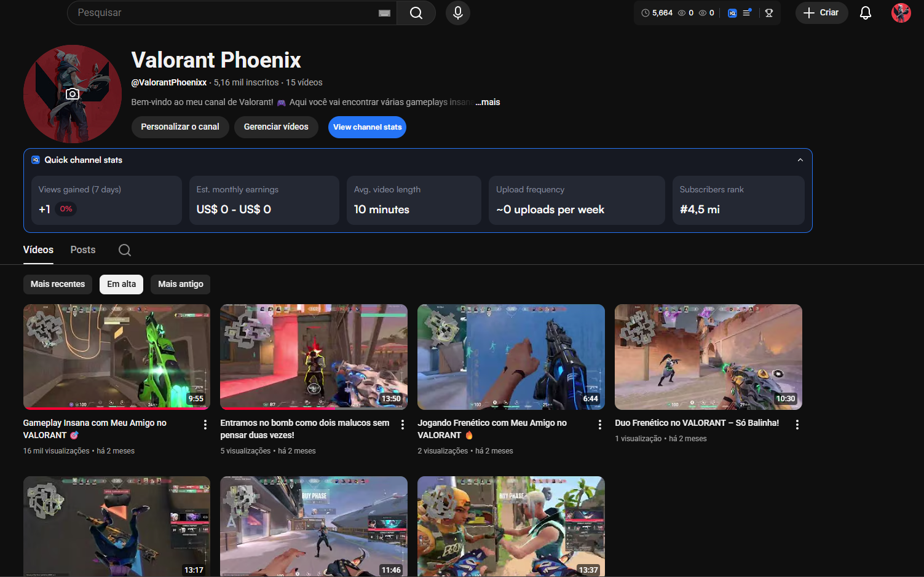This screenshot has height=577, width=924.
Task: Open the 9:55 Gameplay Insana thumbnail
Action: tap(117, 357)
